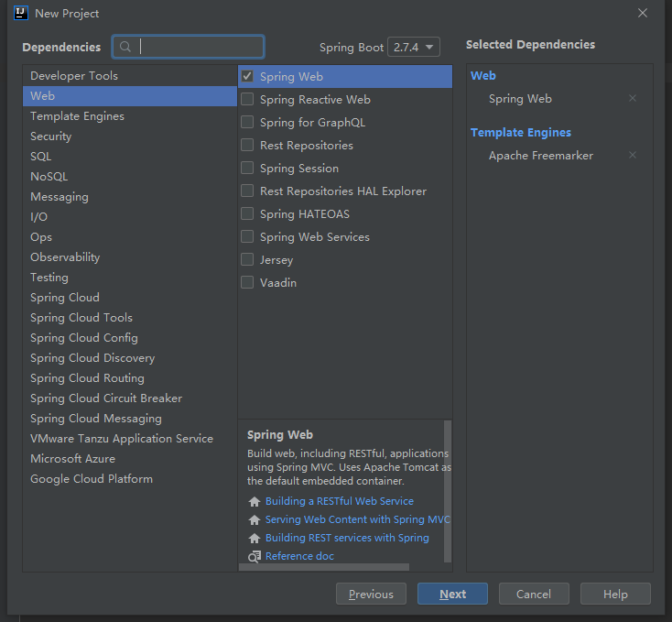Click the Cancel button

tap(534, 594)
